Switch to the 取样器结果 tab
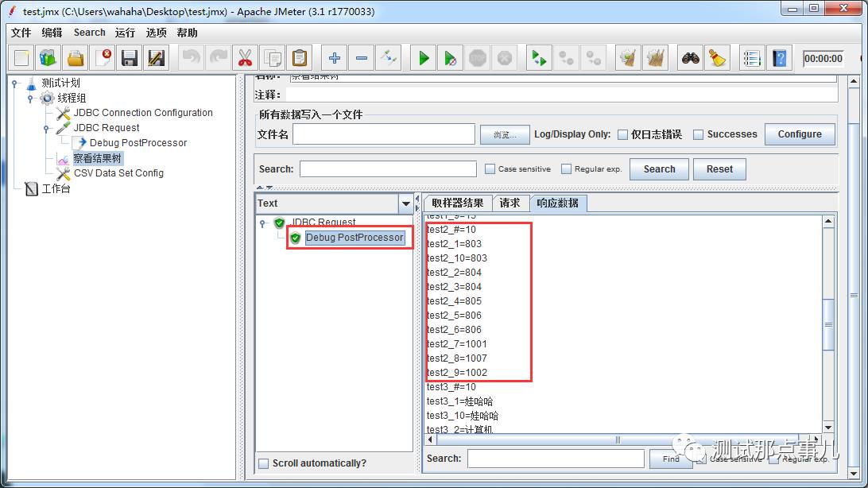868x488 pixels. (457, 203)
